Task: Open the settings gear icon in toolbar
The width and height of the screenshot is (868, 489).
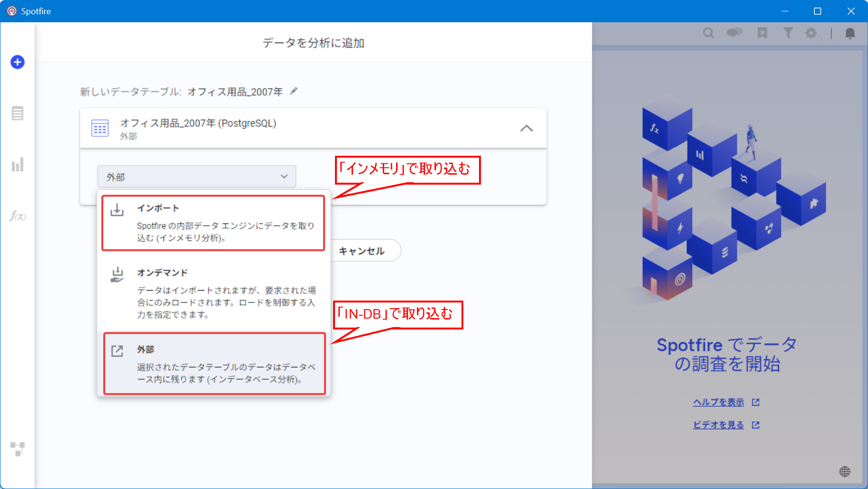Action: pos(811,33)
